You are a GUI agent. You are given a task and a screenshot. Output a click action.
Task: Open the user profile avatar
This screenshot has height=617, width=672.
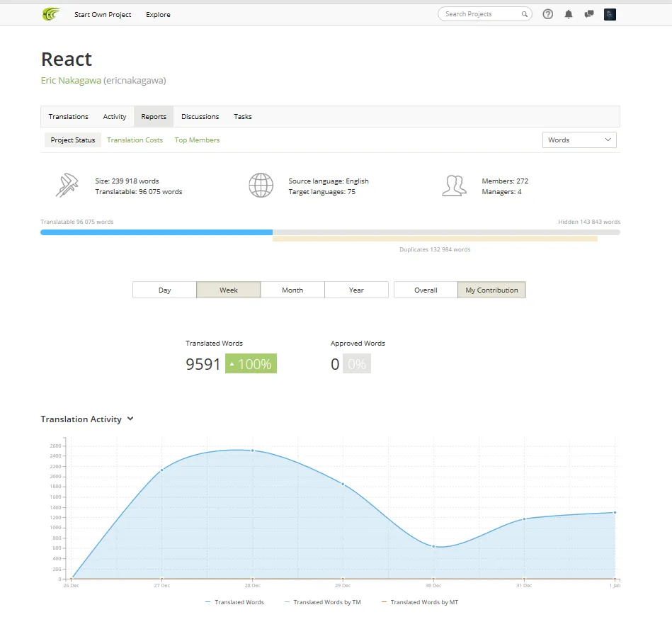click(x=610, y=14)
